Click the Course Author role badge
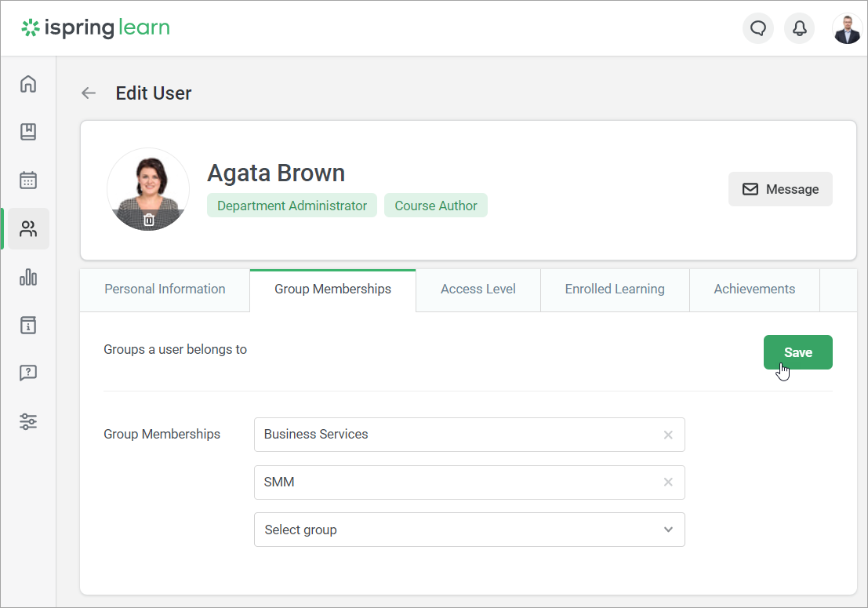This screenshot has width=868, height=608. 436,206
